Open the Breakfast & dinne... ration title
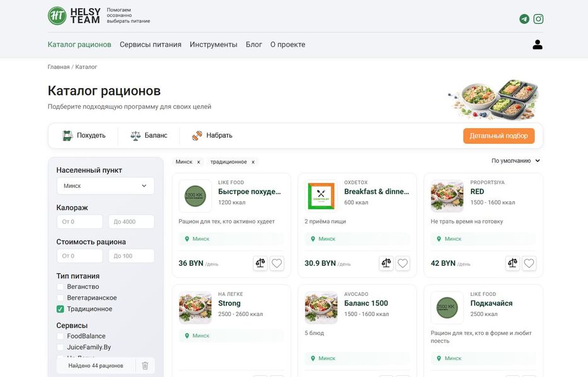This screenshot has height=377, width=588. point(377,192)
